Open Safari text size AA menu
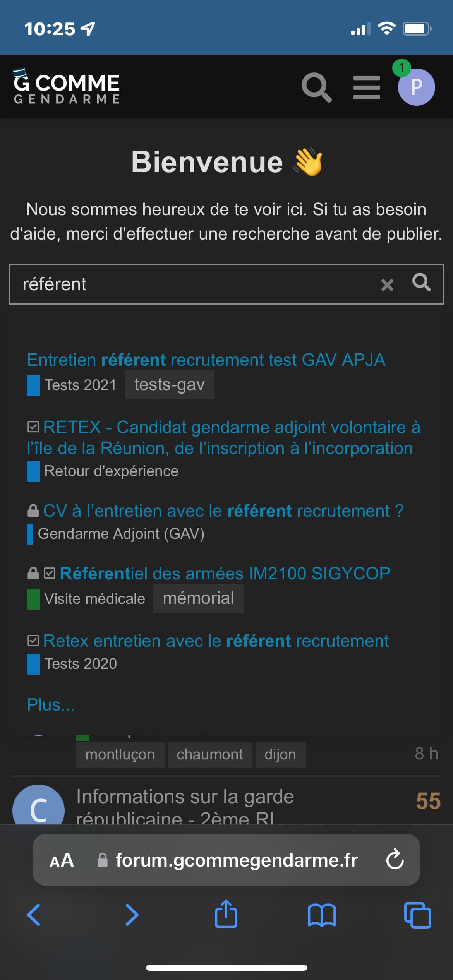Image resolution: width=453 pixels, height=980 pixels. point(62,860)
